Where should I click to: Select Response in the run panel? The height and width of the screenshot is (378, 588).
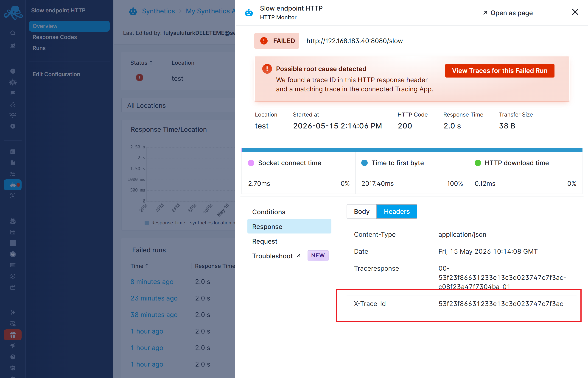click(x=289, y=226)
